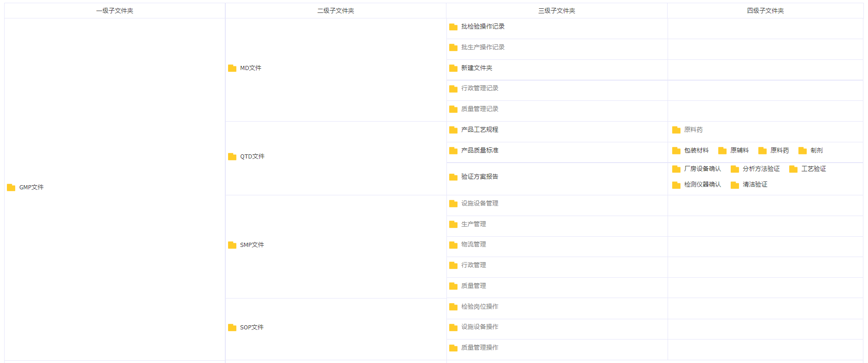Viewport: 868px width, 363px height.
Task: Click the 四级子文件夹 column header
Action: [x=765, y=11]
